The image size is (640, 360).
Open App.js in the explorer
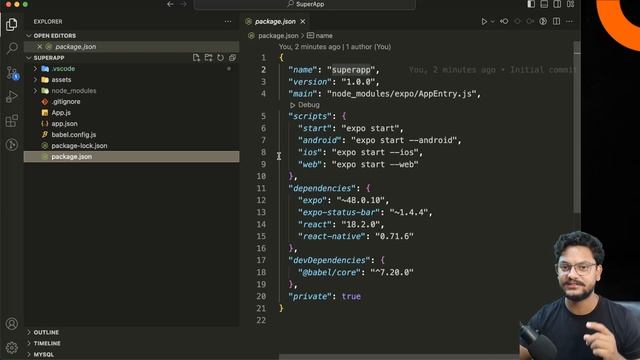(61, 113)
